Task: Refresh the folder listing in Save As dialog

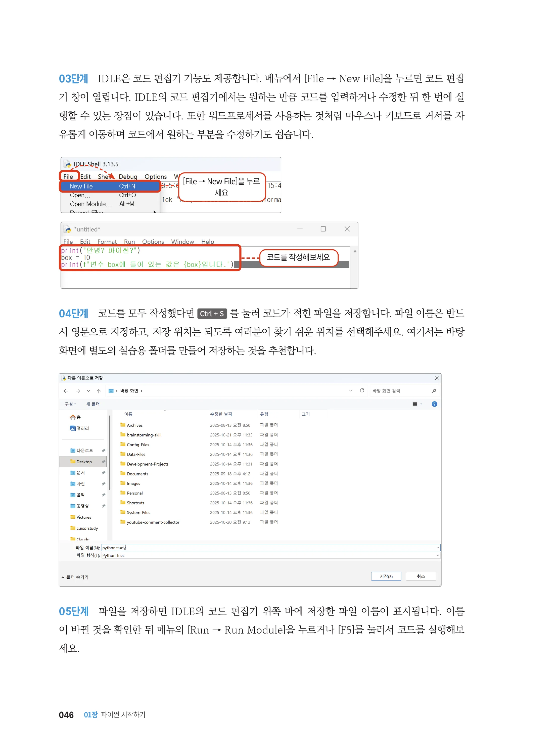Action: (362, 390)
